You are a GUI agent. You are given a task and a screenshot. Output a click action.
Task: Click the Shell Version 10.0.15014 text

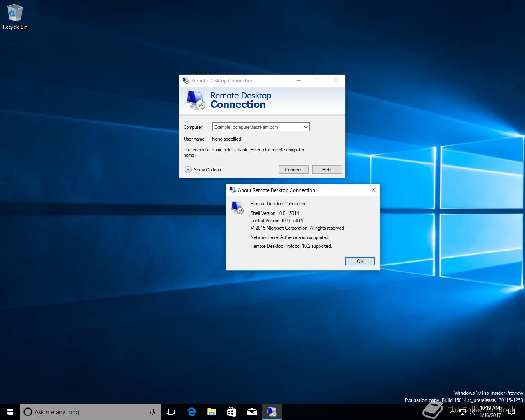point(275,213)
